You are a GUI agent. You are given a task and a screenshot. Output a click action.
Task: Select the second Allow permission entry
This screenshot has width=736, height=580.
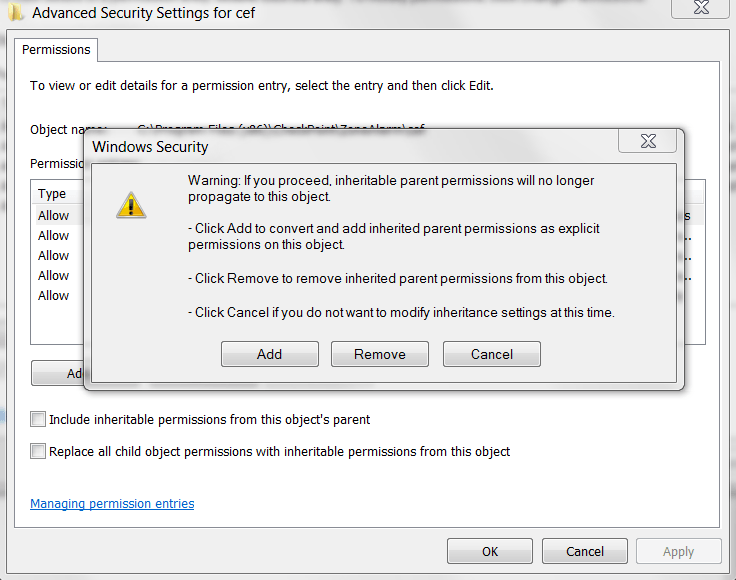tap(54, 235)
